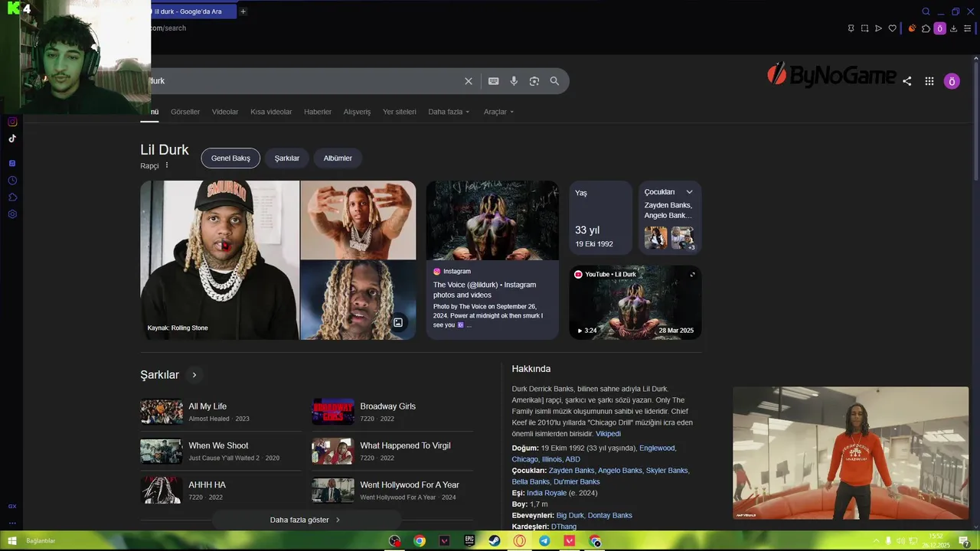Open the easy setup sliders icon

(967, 28)
